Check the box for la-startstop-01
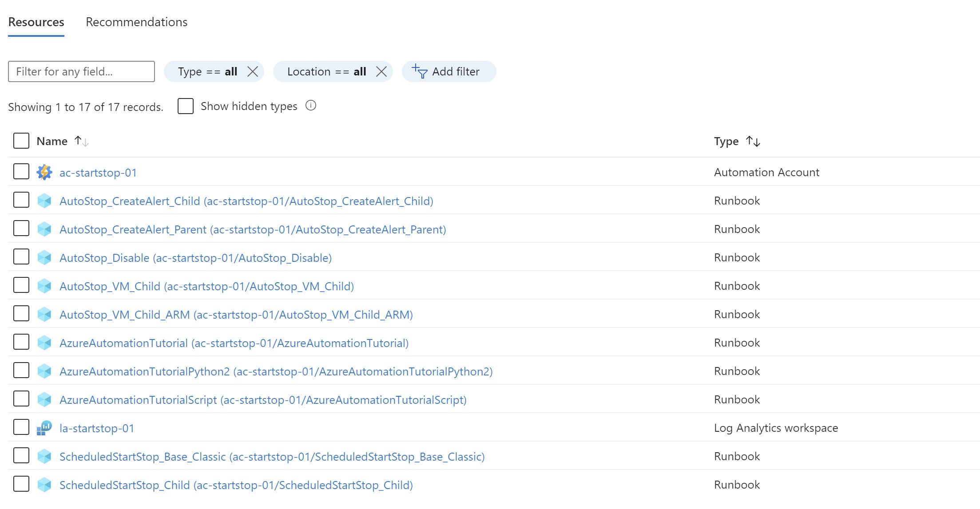The width and height of the screenshot is (980, 509). [x=21, y=427]
